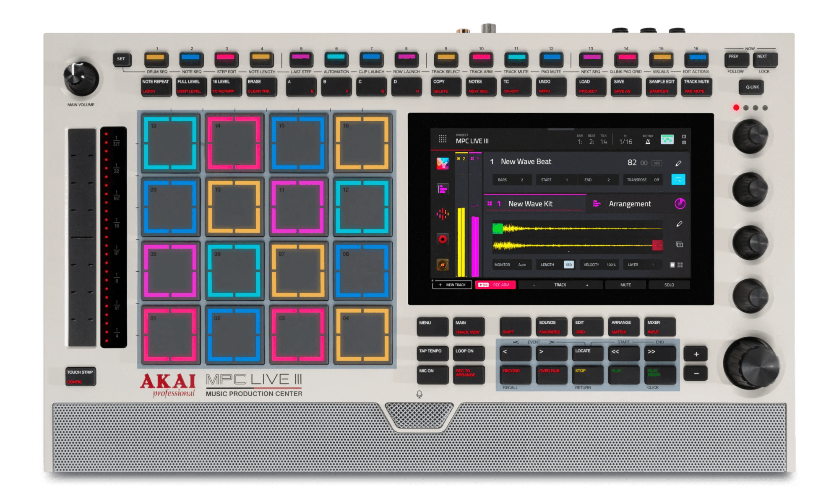Tap the green start marker on the upper waveform
The height and width of the screenshot is (504, 839).
[498, 229]
